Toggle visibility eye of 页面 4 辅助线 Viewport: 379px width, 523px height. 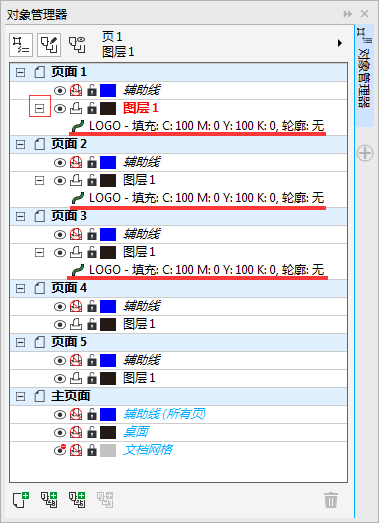60,307
